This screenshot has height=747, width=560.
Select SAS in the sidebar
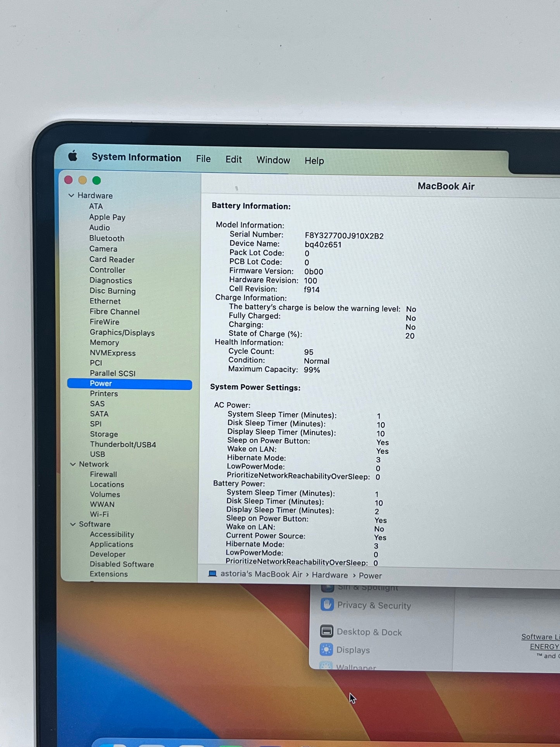[x=97, y=404]
